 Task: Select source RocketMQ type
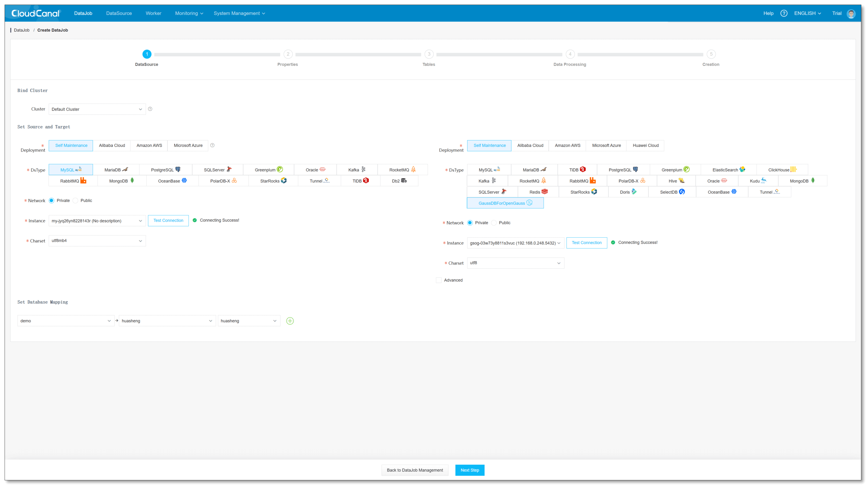[402, 170]
